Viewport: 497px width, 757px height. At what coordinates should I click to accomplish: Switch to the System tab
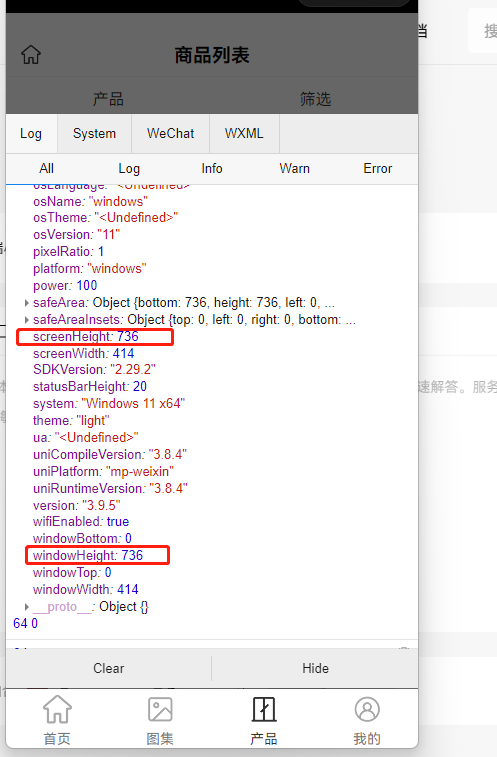pyautogui.click(x=94, y=134)
